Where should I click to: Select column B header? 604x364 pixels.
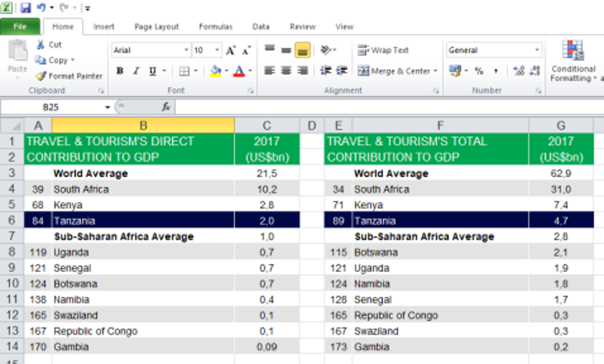143,125
